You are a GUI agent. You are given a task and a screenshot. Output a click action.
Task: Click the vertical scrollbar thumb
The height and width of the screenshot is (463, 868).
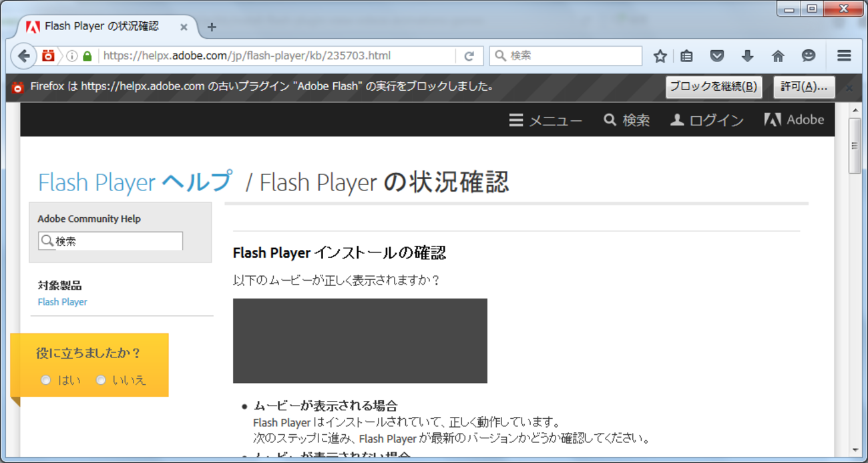pyautogui.click(x=854, y=146)
